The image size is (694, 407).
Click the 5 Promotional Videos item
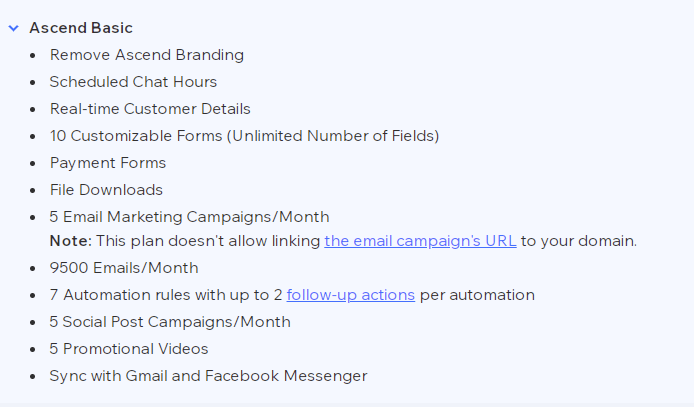point(129,349)
